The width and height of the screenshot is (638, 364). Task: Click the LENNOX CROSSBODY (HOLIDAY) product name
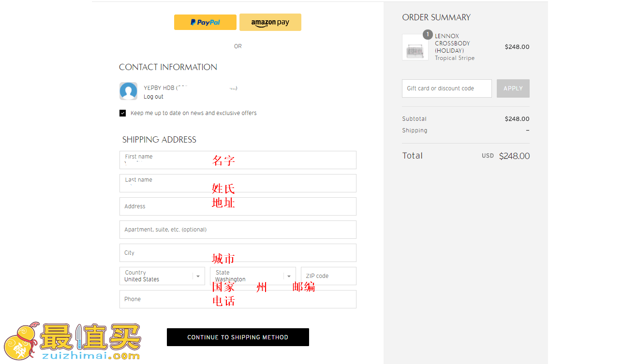[452, 43]
